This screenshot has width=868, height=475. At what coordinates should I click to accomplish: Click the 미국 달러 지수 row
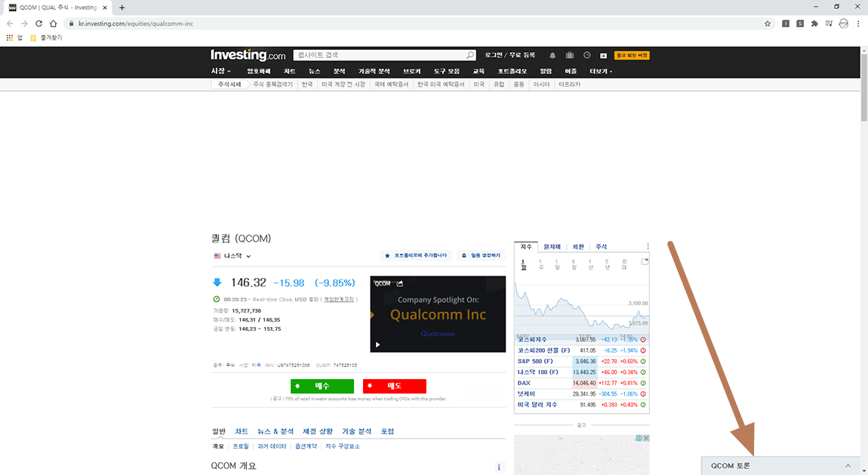pos(582,406)
